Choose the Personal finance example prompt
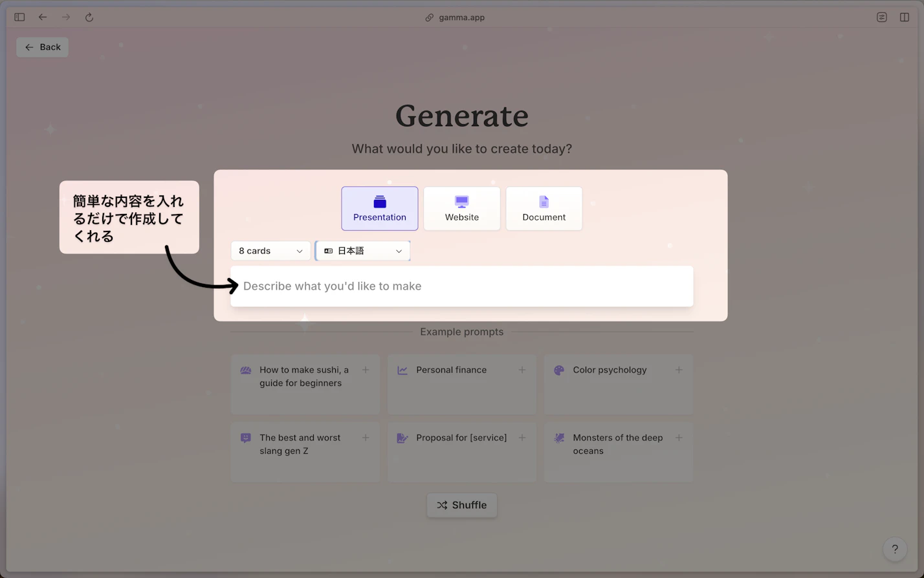 tap(462, 384)
